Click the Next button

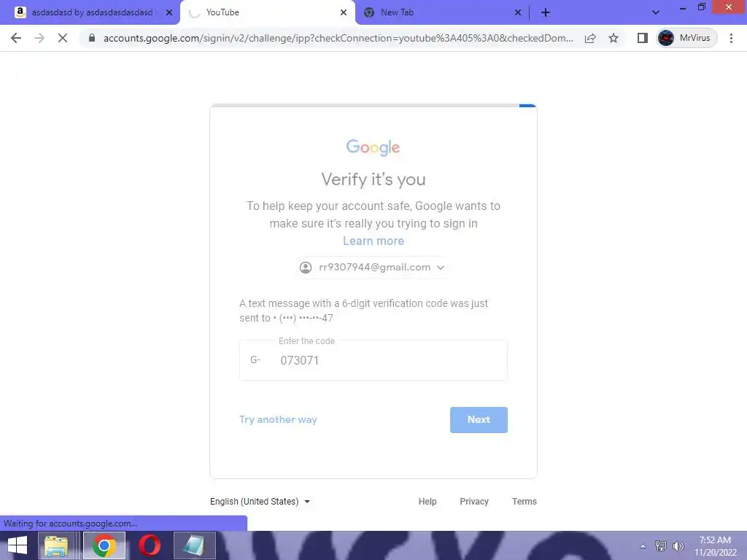(x=479, y=420)
